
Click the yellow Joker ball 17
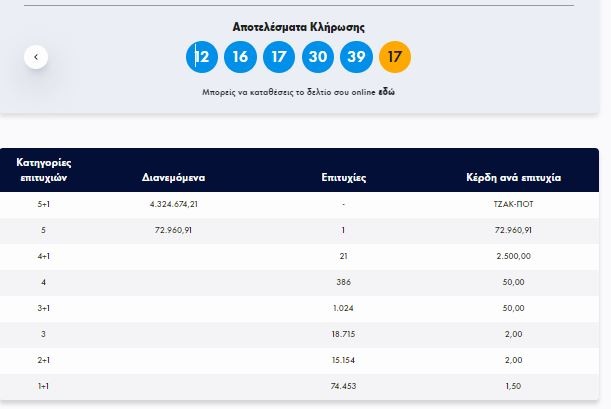[395, 57]
